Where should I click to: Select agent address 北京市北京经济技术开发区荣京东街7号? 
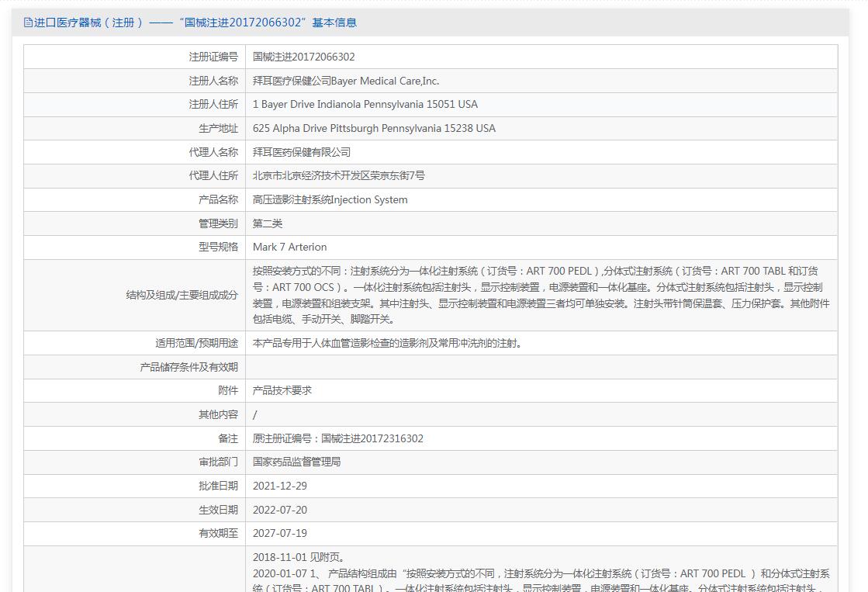(339, 176)
